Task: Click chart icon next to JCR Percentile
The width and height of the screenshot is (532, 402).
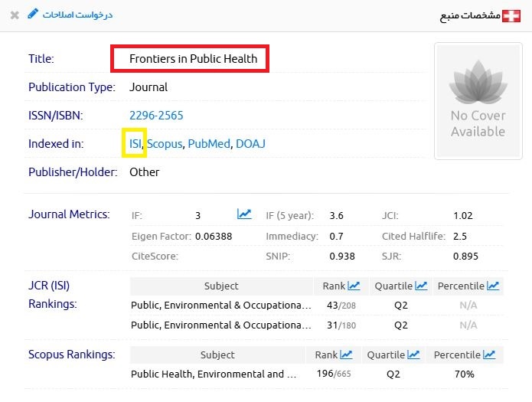Action: tap(493, 286)
